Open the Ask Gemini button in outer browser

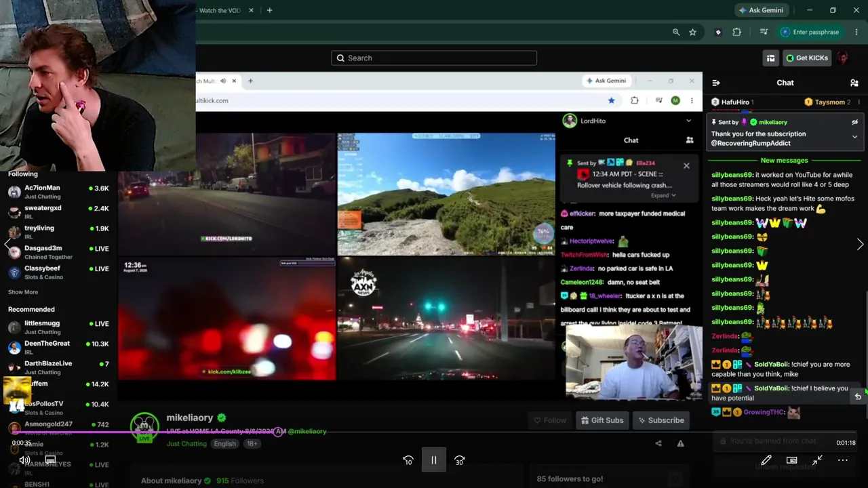[x=759, y=10]
